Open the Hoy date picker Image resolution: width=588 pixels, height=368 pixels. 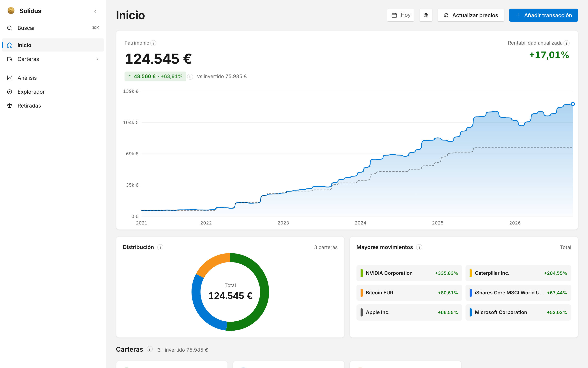pos(400,15)
